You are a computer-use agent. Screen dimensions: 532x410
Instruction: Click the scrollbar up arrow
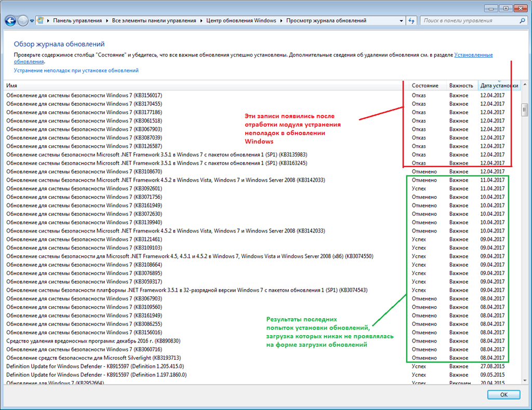click(525, 85)
